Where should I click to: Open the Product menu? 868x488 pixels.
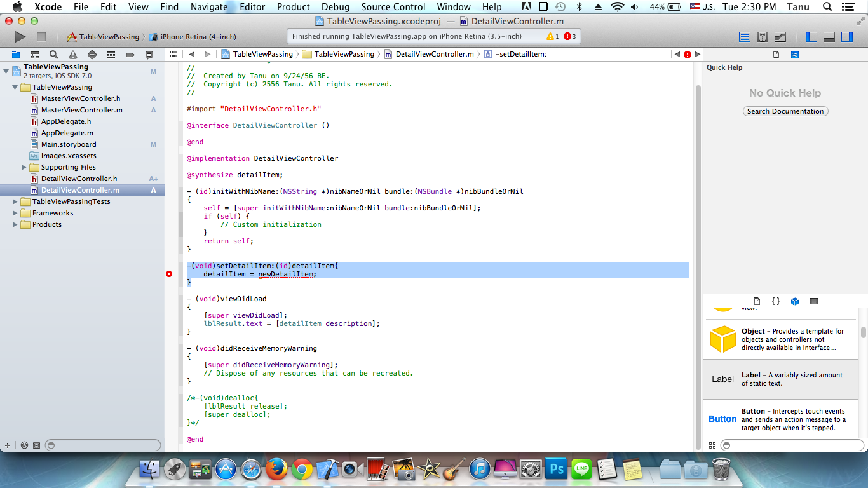click(x=294, y=7)
